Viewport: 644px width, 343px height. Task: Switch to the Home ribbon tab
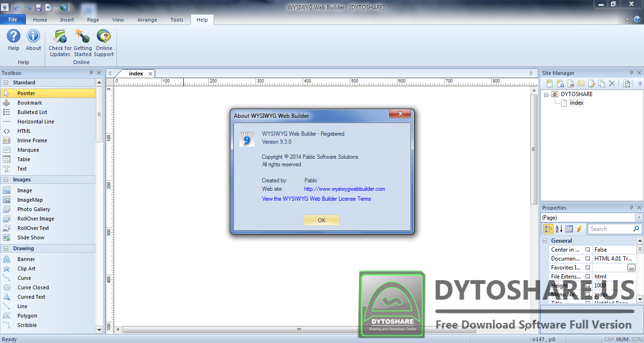click(x=40, y=20)
